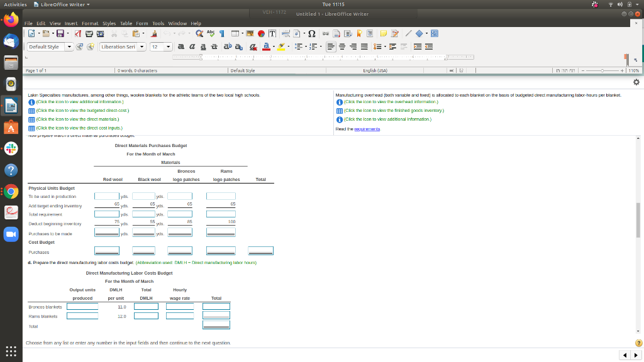Insert Page Break icon
This screenshot has height=362, width=644.
[286, 34]
